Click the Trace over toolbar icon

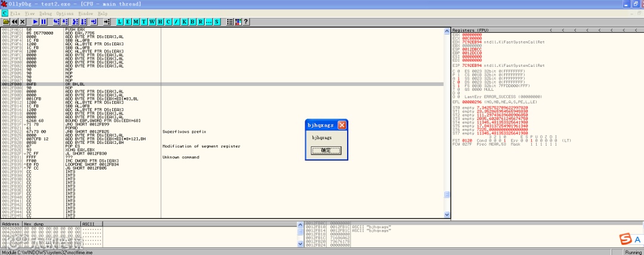tap(83, 22)
